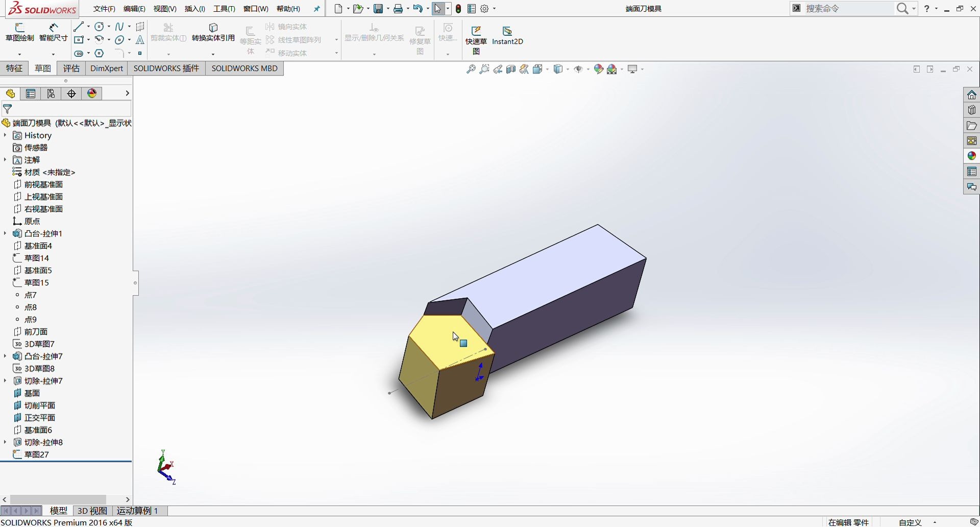
Task: Click the Edit Appearance icon
Action: [599, 69]
